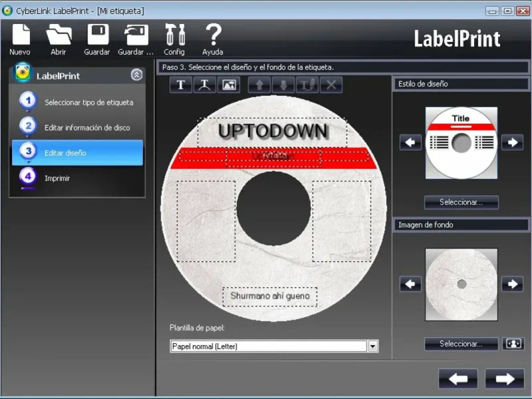The width and height of the screenshot is (532, 399).
Task: Select the UPTODOWN title text box
Action: pos(272,132)
